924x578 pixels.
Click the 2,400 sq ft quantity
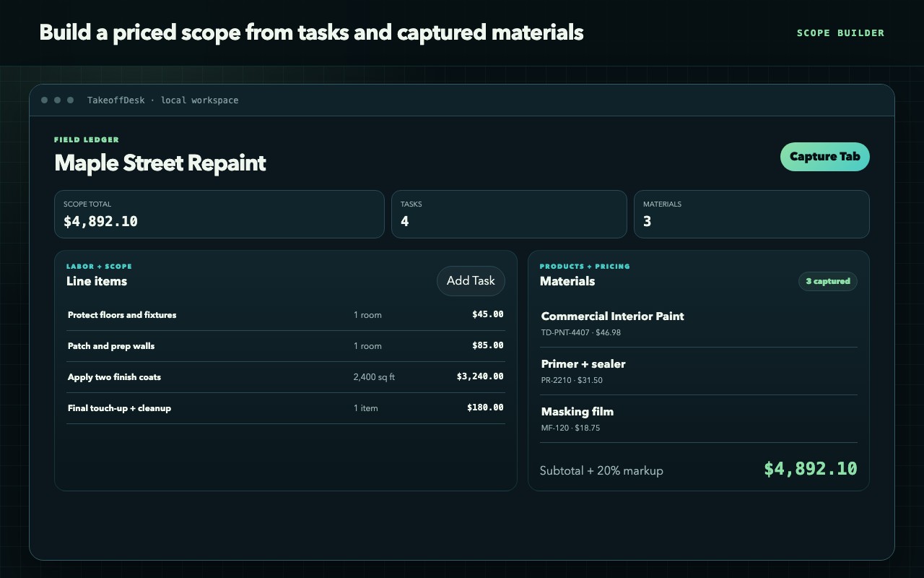click(374, 377)
